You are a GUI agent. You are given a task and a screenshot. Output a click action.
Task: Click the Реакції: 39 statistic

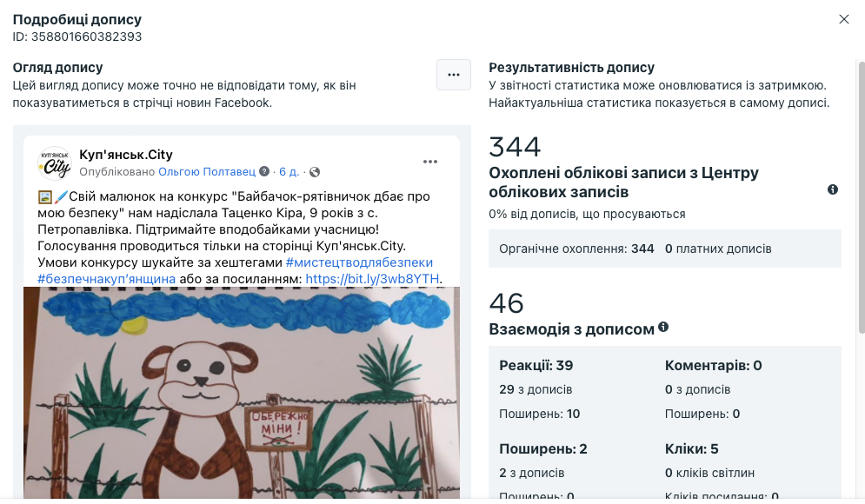point(536,365)
